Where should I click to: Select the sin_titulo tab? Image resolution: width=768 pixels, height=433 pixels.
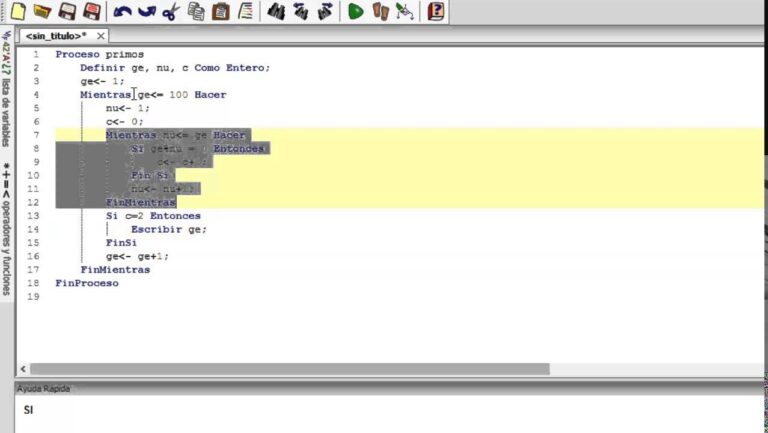pyautogui.click(x=55, y=36)
